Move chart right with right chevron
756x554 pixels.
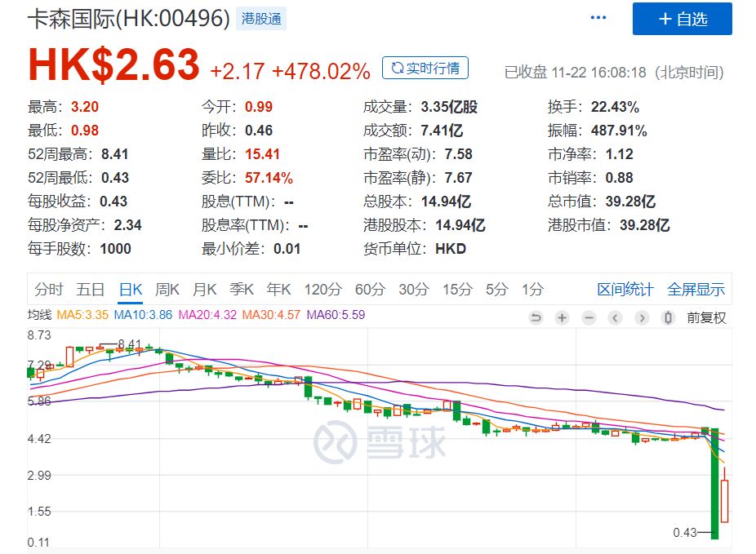[642, 318]
